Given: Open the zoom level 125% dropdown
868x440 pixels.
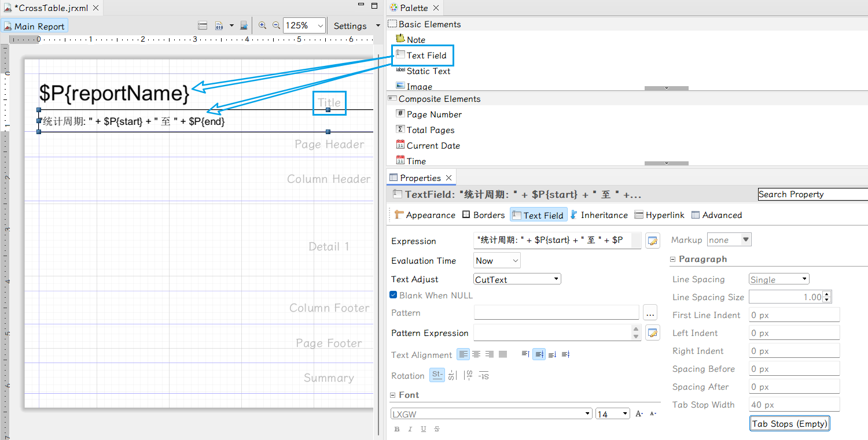Looking at the screenshot, I should click(x=320, y=25).
